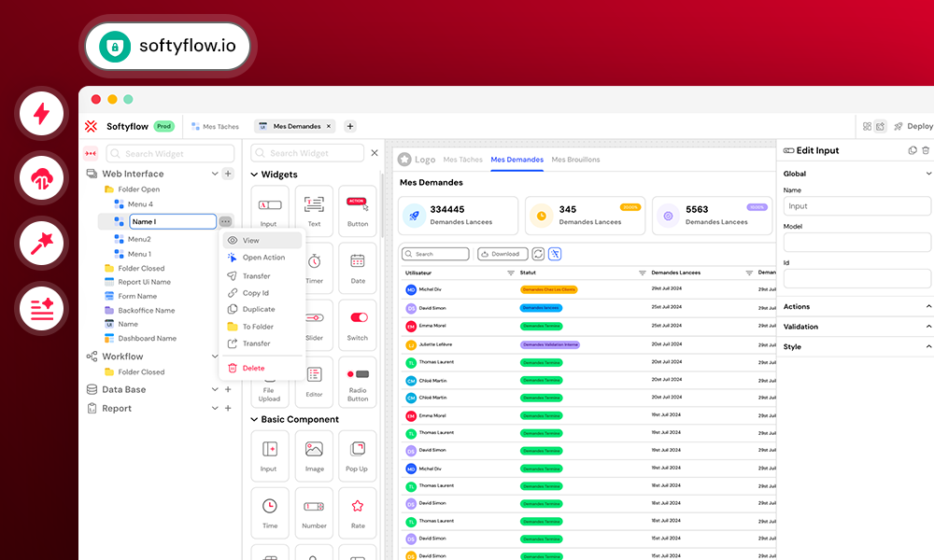Click the Deploy button
The height and width of the screenshot is (560, 934).
pos(913,126)
